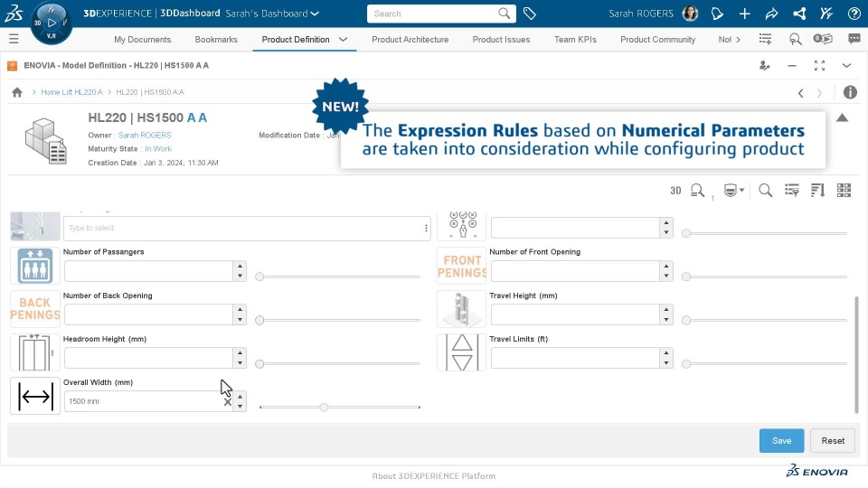Screen dimensions: 868x488
Task: Decrement the Overall Width stepper
Action: tap(240, 406)
